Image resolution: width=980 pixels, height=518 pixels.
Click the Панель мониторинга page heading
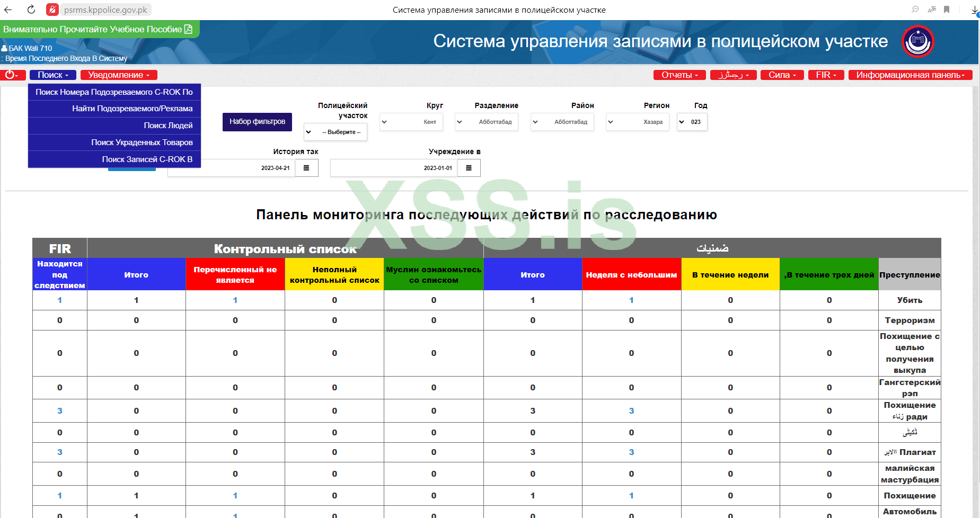487,215
